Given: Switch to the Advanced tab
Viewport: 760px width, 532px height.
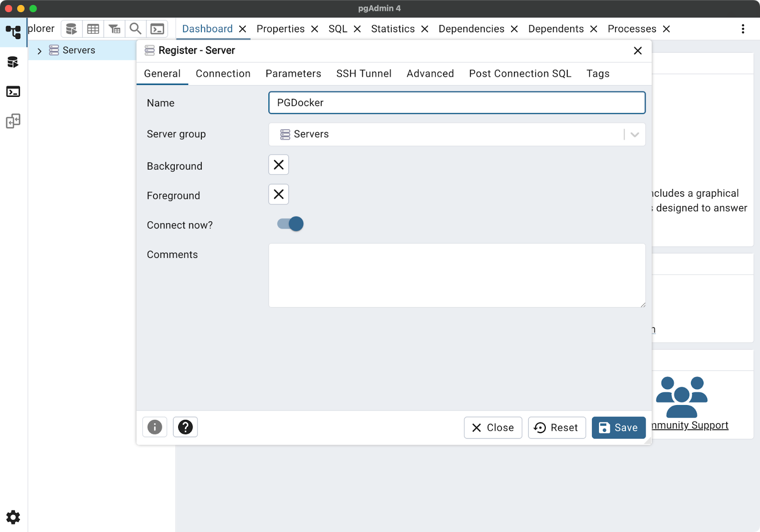Looking at the screenshot, I should click(x=430, y=74).
